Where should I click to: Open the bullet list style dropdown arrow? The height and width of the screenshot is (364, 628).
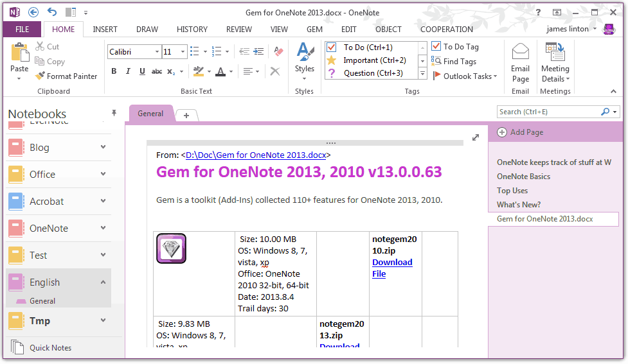click(x=205, y=51)
